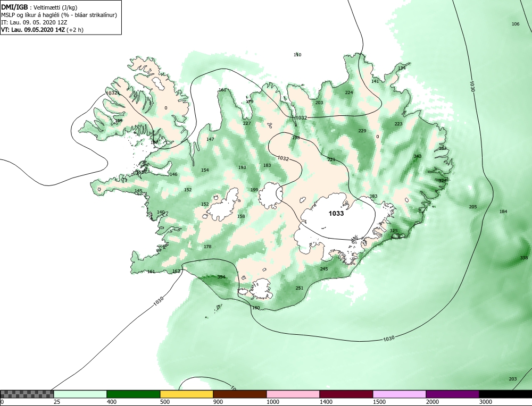Click the map value "147"

click(x=210, y=139)
